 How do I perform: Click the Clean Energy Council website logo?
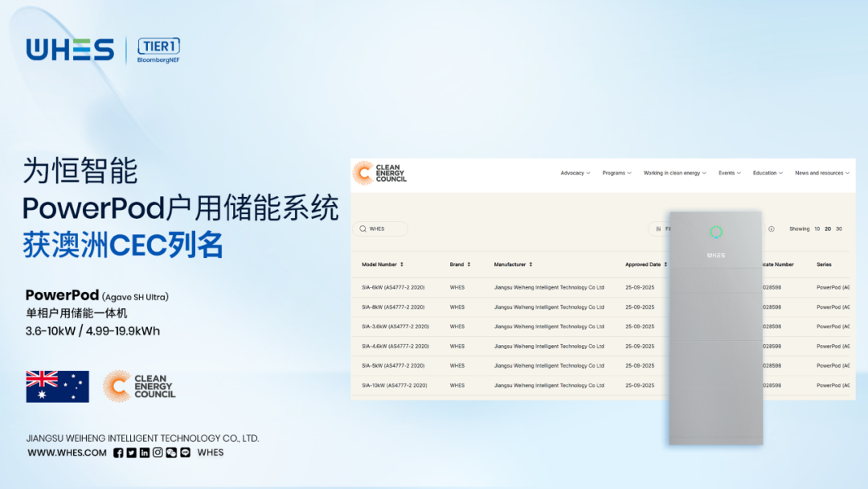pos(380,173)
